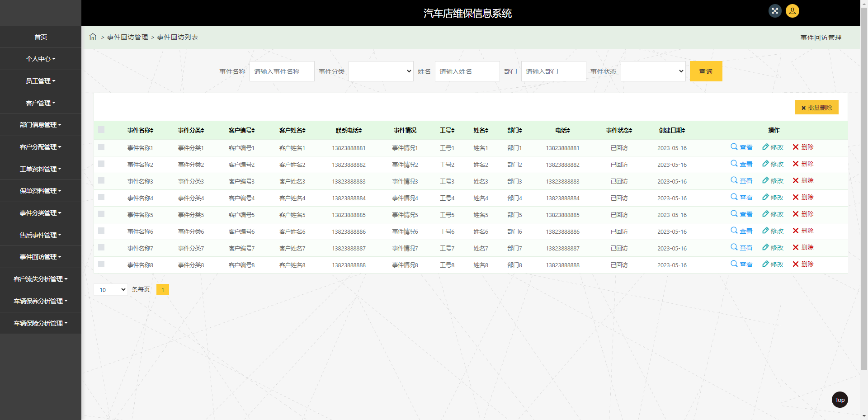Sort by the 事件名称 column arrows
The image size is (868, 420).
tap(152, 130)
